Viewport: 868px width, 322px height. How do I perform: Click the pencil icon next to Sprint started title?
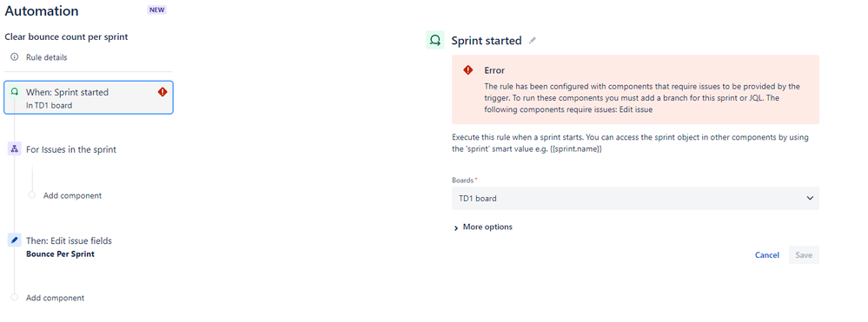tap(533, 41)
